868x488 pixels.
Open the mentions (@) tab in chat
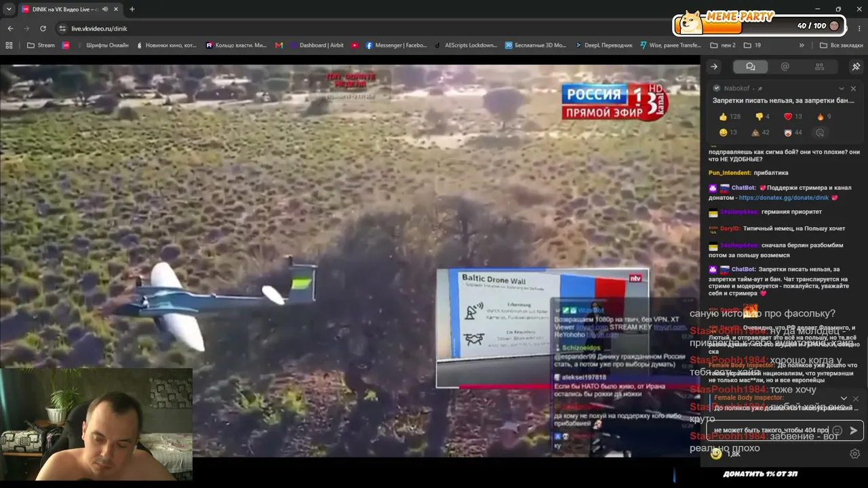pyautogui.click(x=785, y=66)
